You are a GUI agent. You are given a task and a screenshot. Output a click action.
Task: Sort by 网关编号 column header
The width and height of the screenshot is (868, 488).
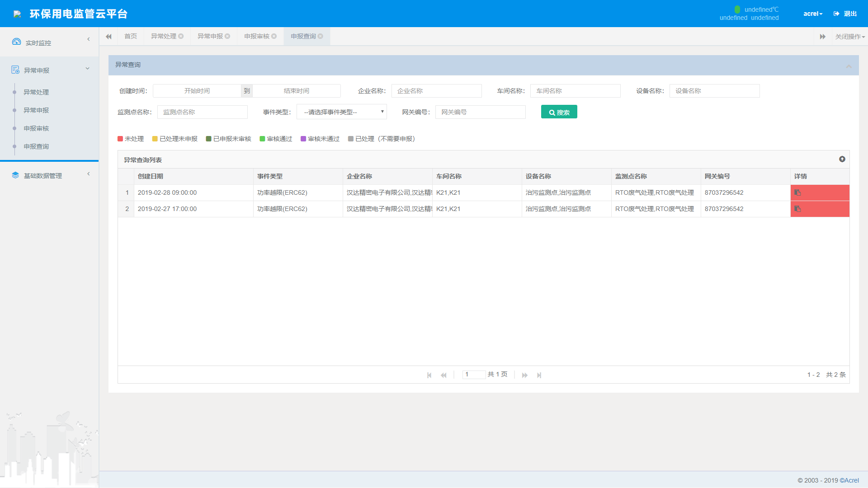pos(745,176)
